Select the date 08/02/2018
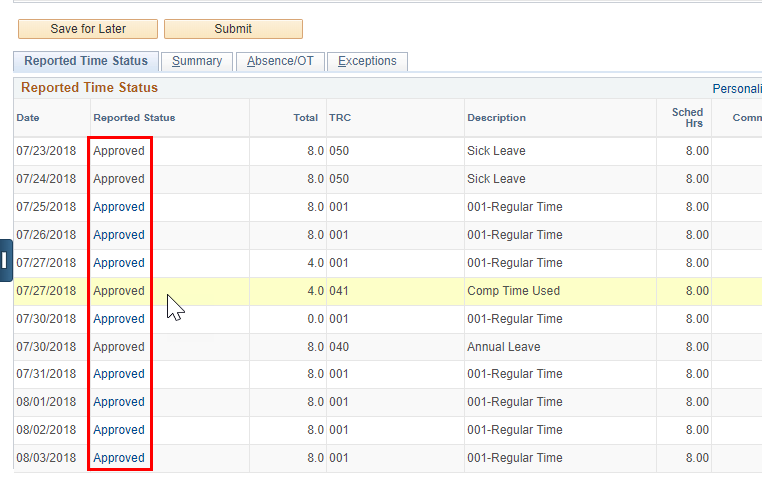This screenshot has width=762, height=477. [46, 430]
